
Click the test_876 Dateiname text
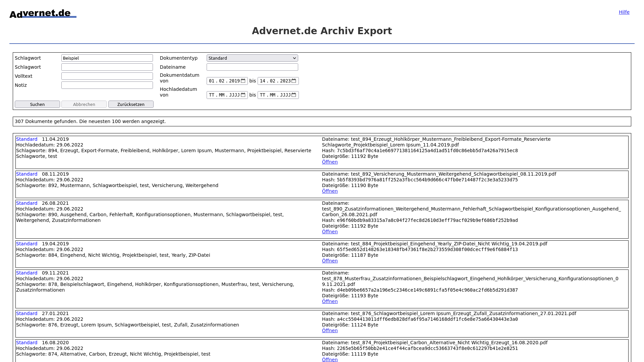[x=449, y=313]
